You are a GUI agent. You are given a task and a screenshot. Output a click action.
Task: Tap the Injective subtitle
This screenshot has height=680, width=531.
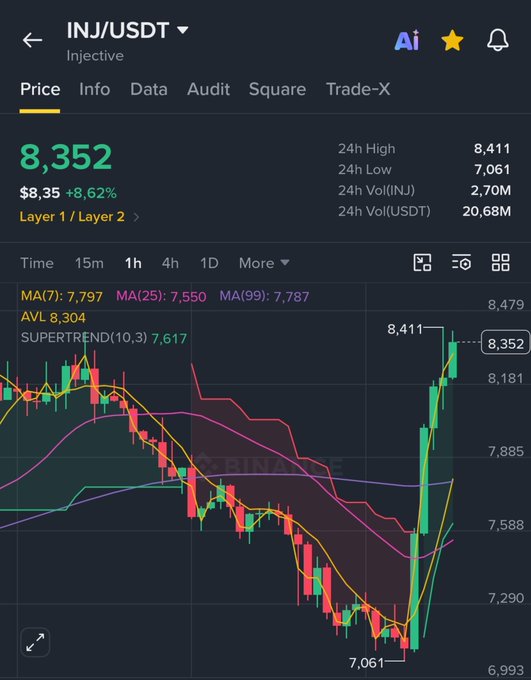[x=95, y=56]
